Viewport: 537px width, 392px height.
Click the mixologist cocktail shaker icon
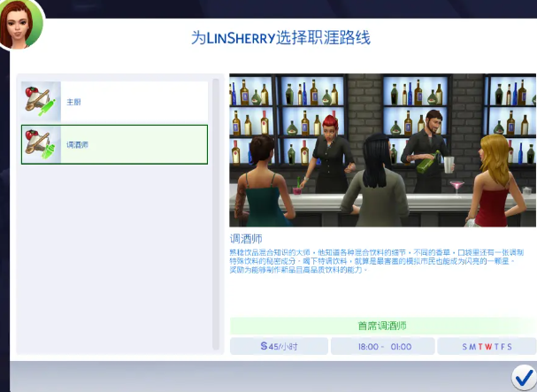coord(41,144)
